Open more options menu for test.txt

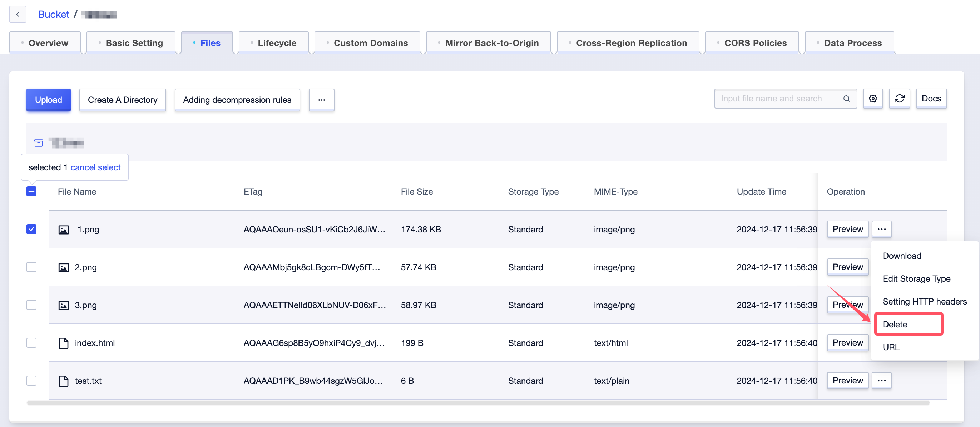[881, 380]
